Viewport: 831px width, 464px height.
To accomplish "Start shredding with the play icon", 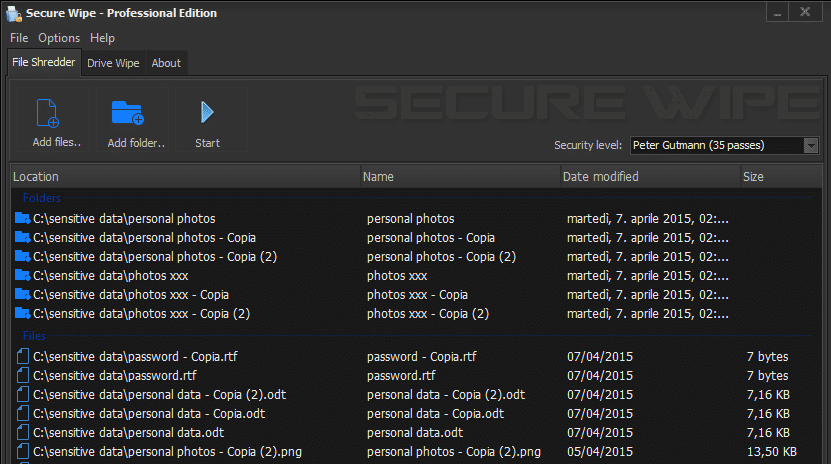I will [207, 112].
